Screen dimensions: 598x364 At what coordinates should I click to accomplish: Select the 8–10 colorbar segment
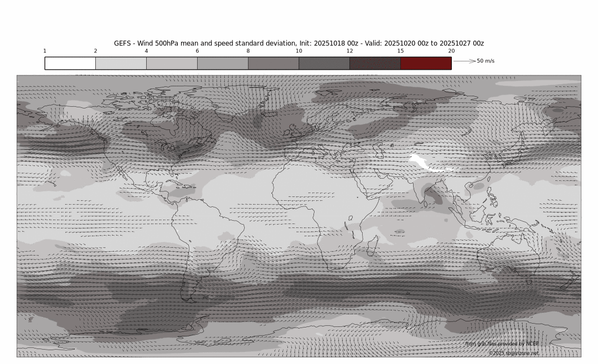[x=273, y=63]
